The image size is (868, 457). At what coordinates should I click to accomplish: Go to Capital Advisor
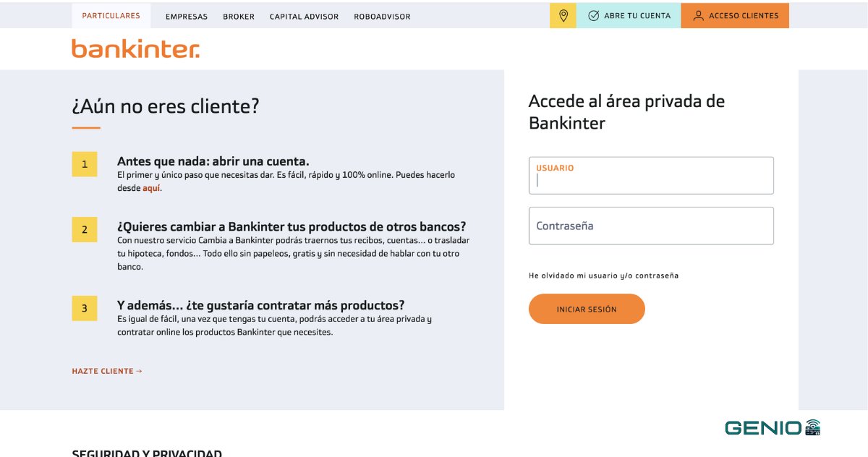304,17
